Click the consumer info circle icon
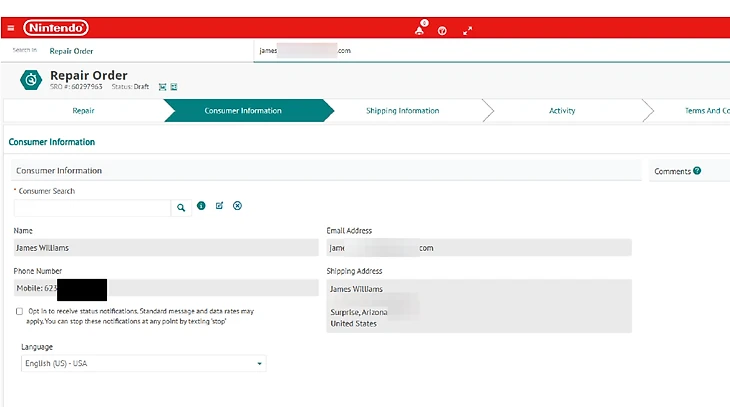Viewport: 730px width, 407px height. 201,206
